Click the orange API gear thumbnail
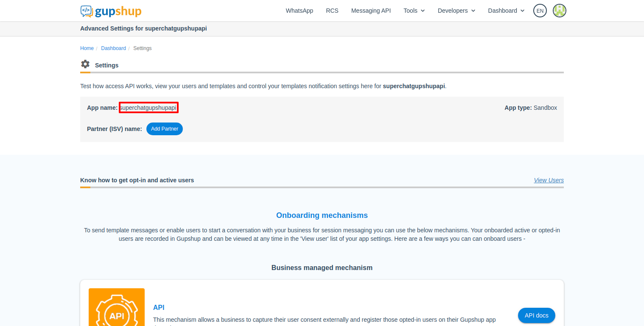This screenshot has width=644, height=326. (117, 307)
